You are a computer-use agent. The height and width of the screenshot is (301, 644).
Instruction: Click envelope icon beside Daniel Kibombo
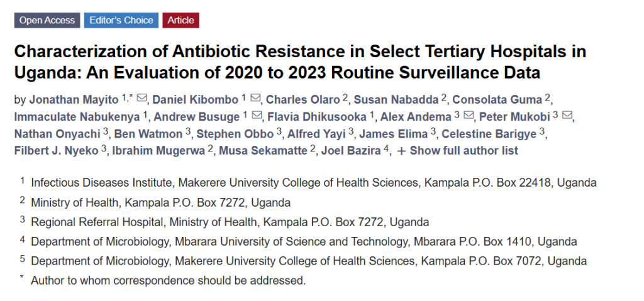(x=255, y=99)
